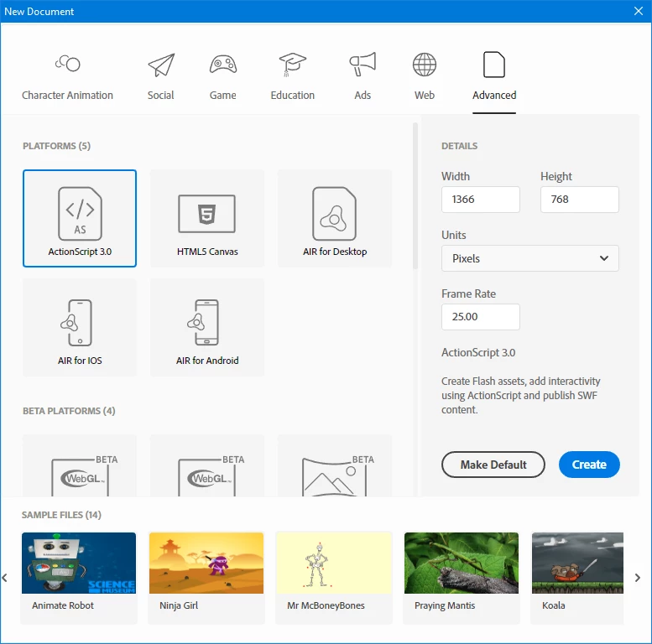Switch to the Education tab label

pyautogui.click(x=292, y=95)
